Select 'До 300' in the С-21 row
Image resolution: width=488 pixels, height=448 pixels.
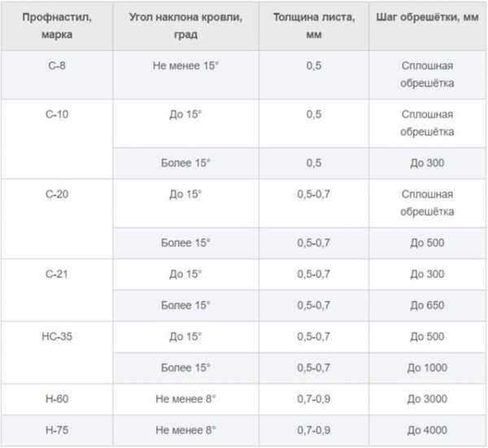pos(427,274)
